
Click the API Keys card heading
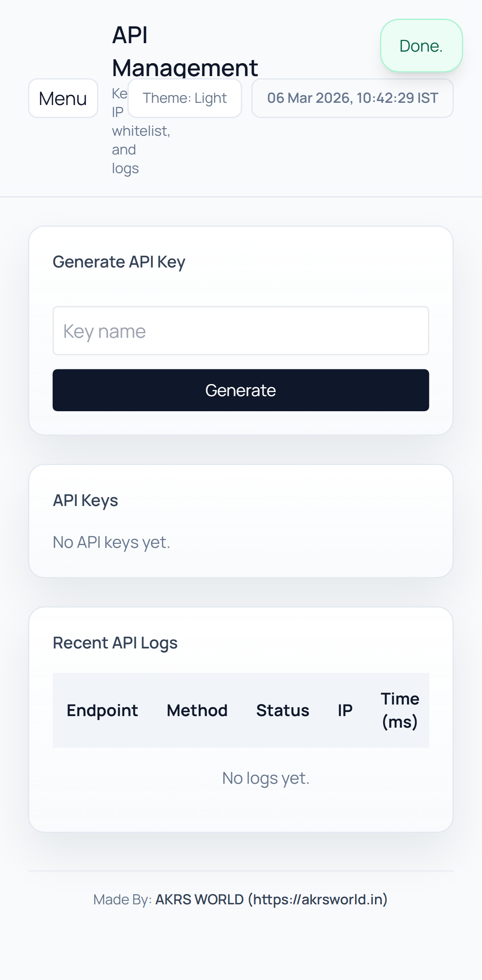(86, 501)
